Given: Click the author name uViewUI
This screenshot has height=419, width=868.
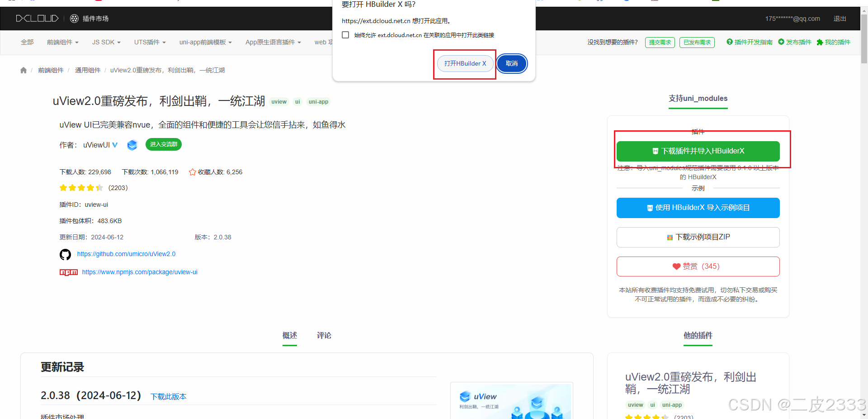Looking at the screenshot, I should click(x=96, y=145).
